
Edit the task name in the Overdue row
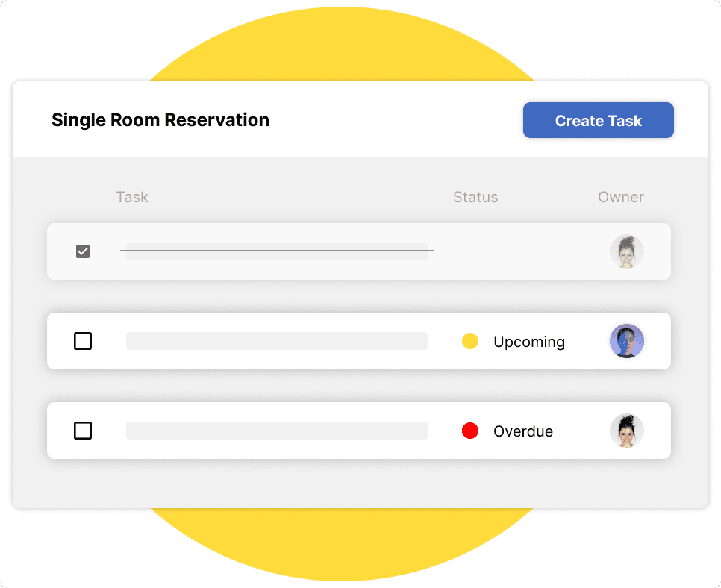tap(276, 431)
